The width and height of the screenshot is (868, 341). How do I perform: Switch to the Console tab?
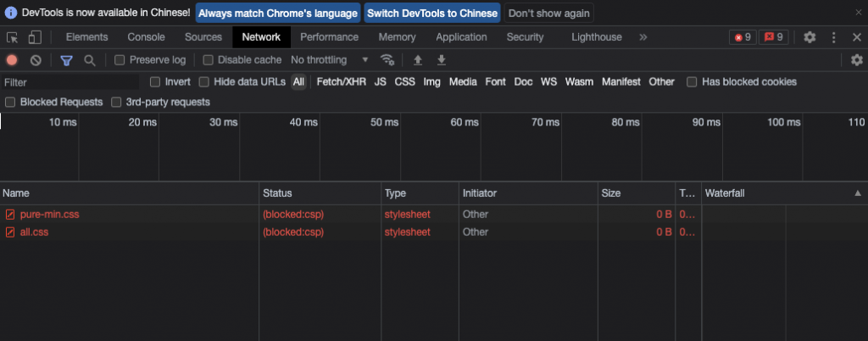click(146, 37)
